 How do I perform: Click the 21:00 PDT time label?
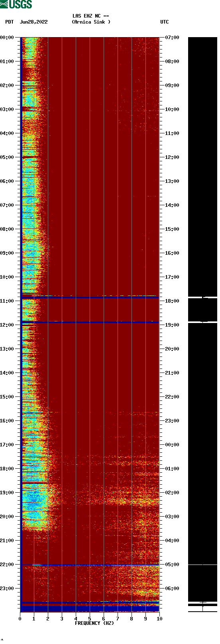[x=7, y=541]
